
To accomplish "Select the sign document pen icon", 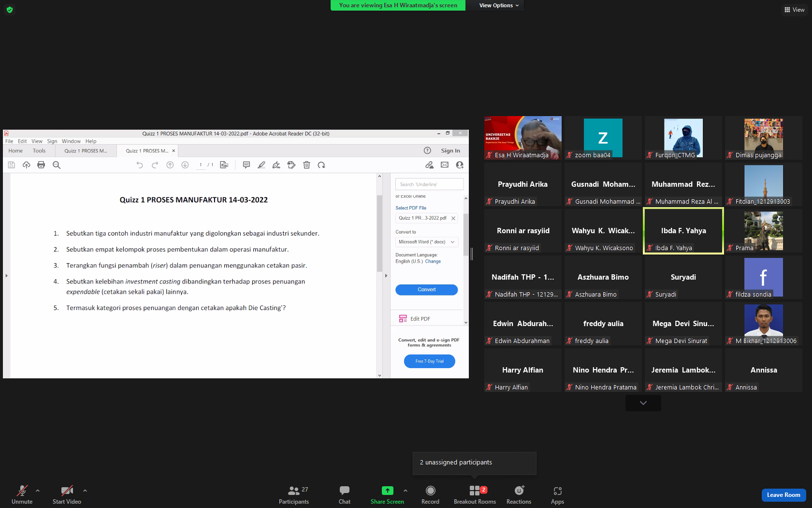I will pos(276,165).
